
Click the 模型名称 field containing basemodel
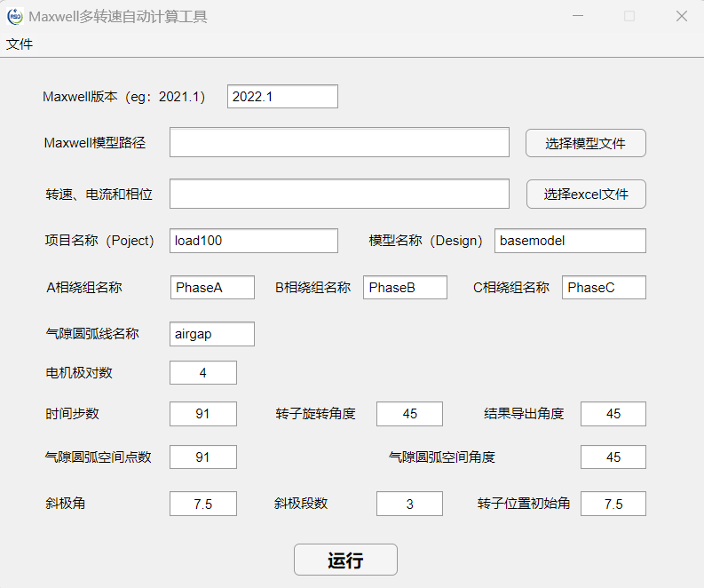tap(570, 241)
